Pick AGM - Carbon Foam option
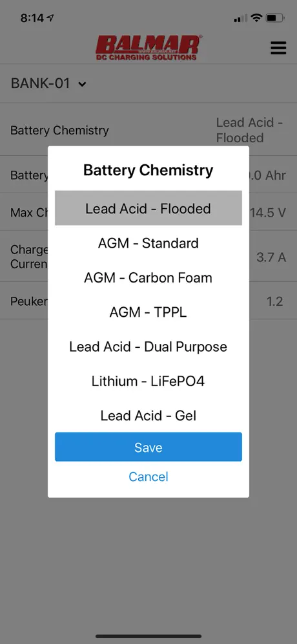Viewport: 297px width, 644px height. (x=148, y=277)
